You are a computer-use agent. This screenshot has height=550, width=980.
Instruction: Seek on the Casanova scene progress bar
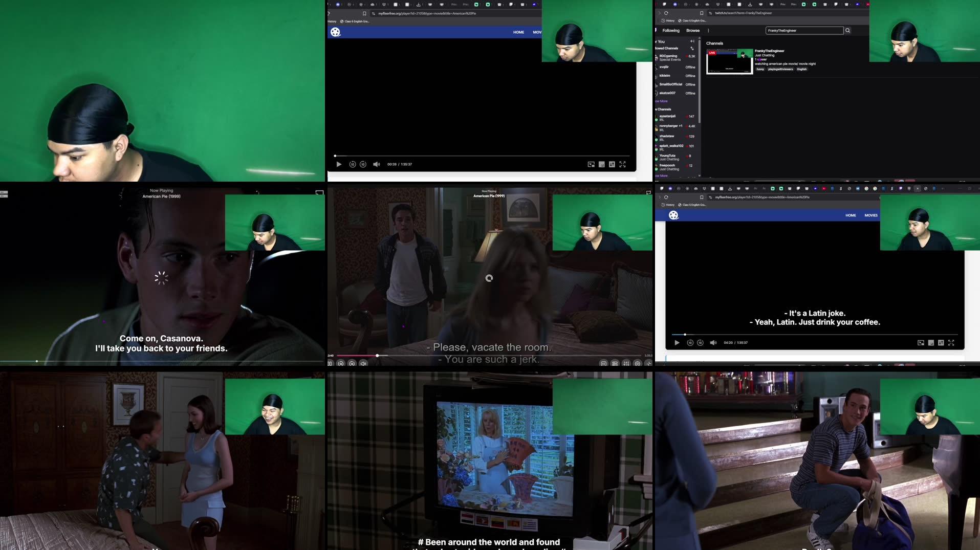click(x=162, y=361)
